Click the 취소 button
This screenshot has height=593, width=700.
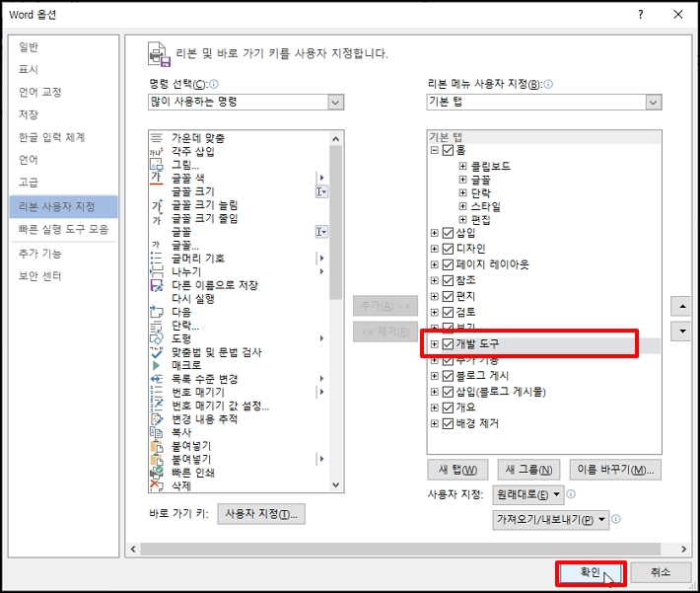pyautogui.click(x=661, y=572)
